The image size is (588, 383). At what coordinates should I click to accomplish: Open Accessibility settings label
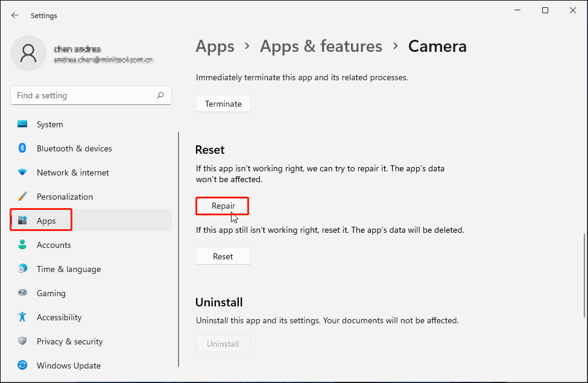(59, 317)
